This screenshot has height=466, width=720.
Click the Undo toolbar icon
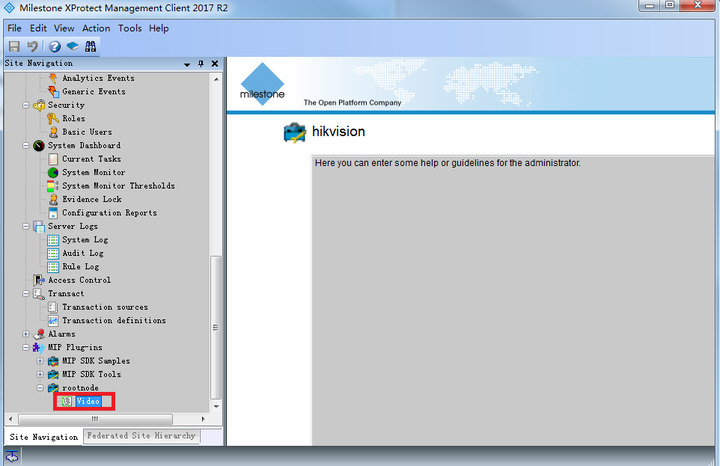point(32,46)
